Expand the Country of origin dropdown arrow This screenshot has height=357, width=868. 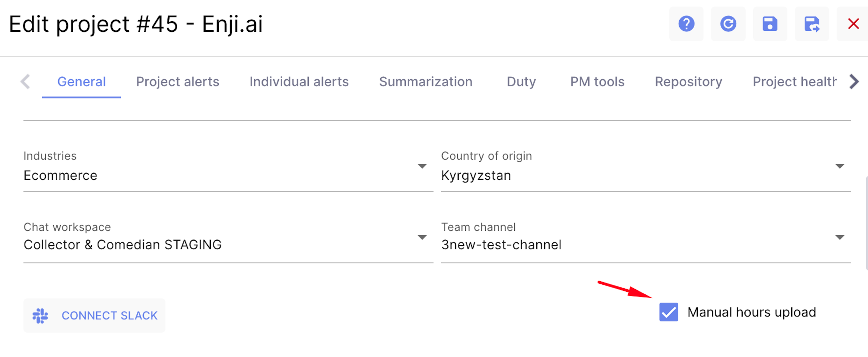click(840, 166)
